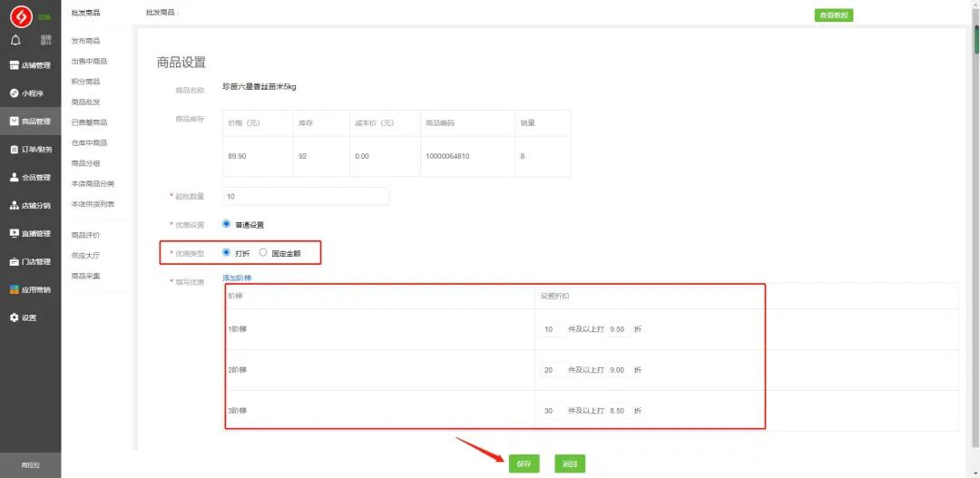The width and height of the screenshot is (980, 478).
Task: Click the stock value 92
Action: point(302,156)
